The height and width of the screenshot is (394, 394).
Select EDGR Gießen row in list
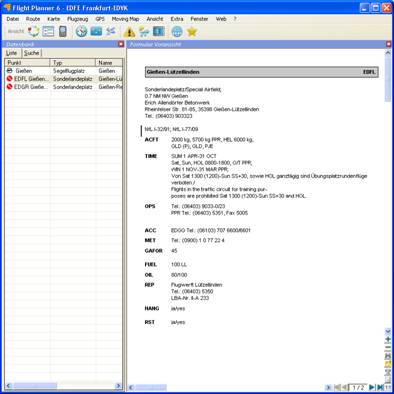tap(64, 87)
